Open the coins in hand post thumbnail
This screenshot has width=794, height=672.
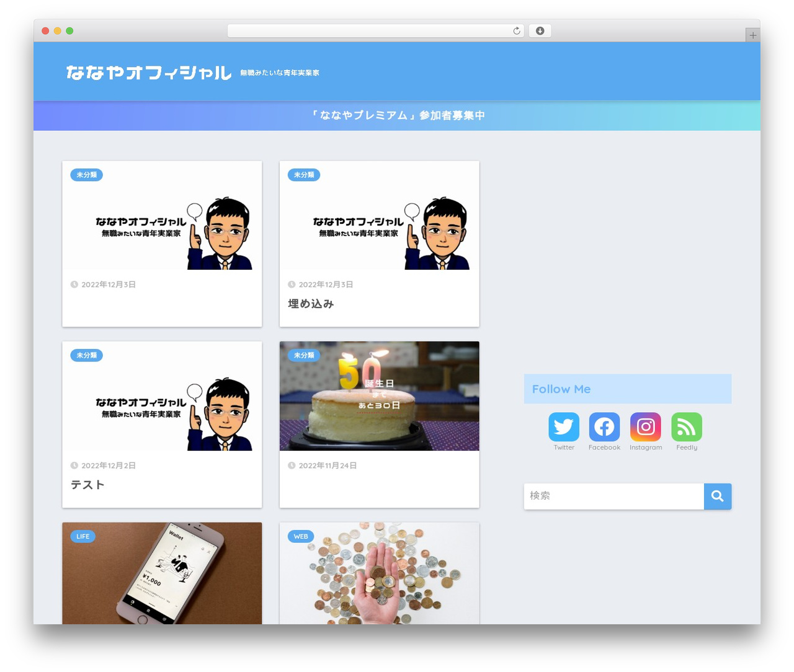[x=380, y=573]
